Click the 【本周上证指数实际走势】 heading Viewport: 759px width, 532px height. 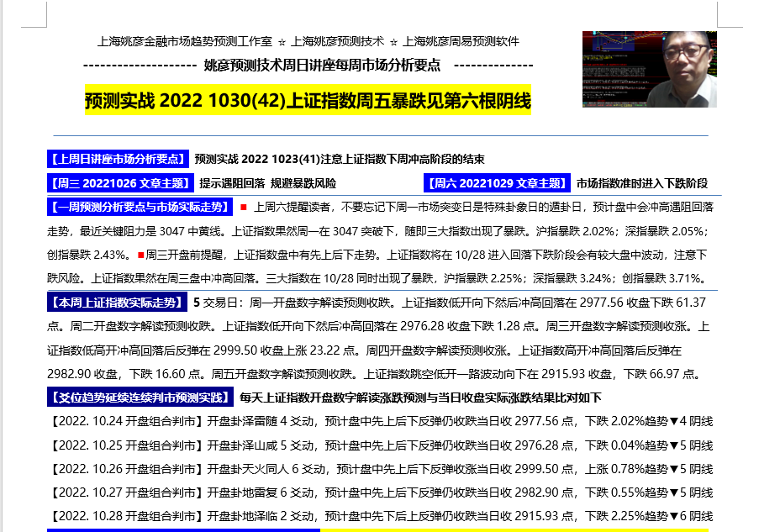pos(116,303)
